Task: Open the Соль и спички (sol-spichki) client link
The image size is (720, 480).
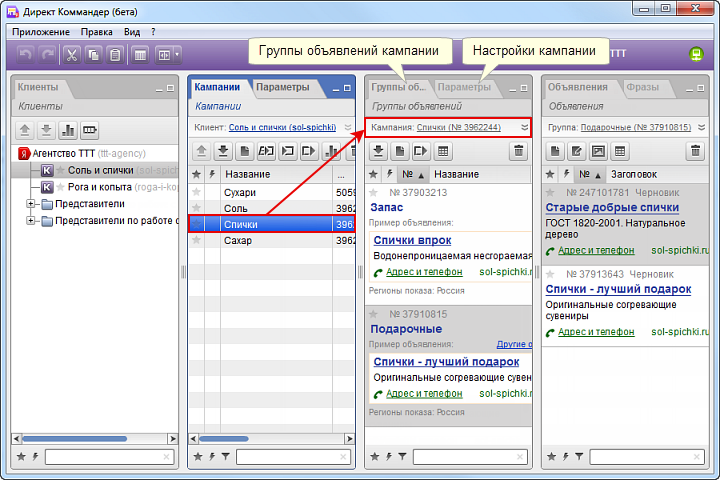Action: pyautogui.click(x=282, y=127)
